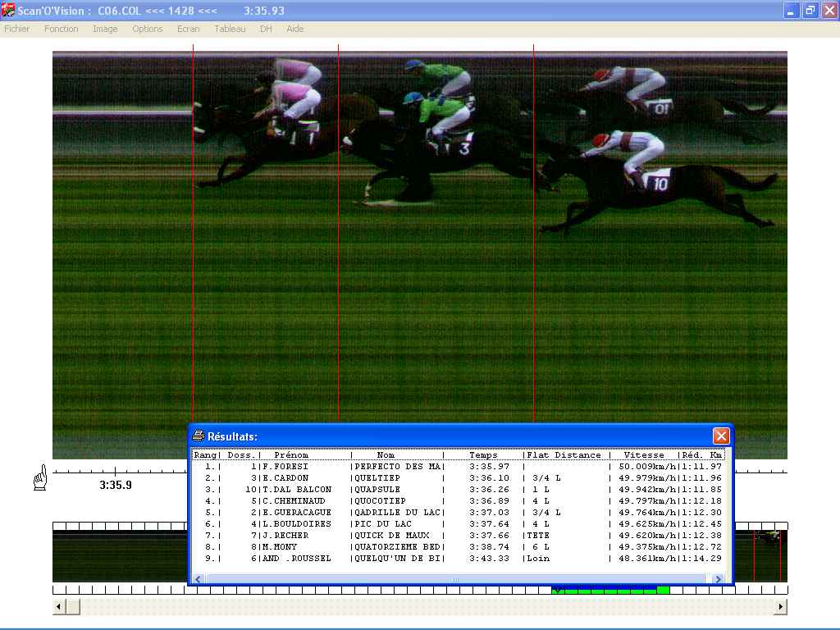Click horse number 10 in photo finish
This screenshot has height=630, width=840.
point(660,184)
